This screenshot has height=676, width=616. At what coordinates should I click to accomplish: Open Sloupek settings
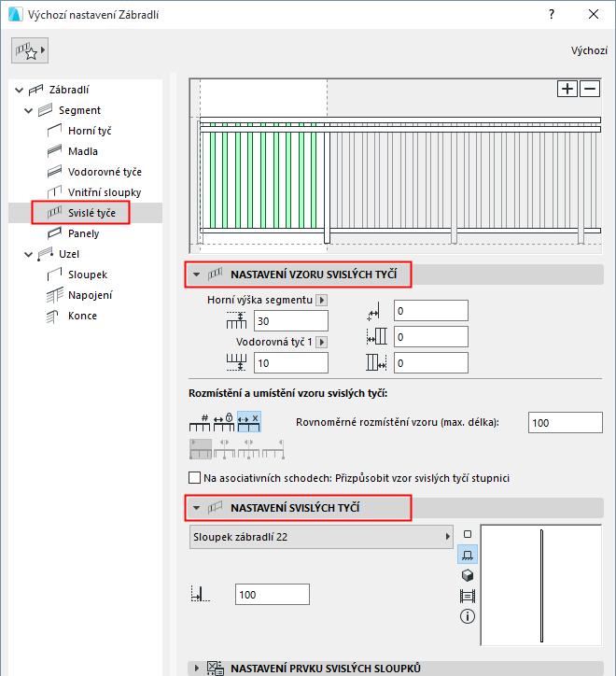[88, 275]
